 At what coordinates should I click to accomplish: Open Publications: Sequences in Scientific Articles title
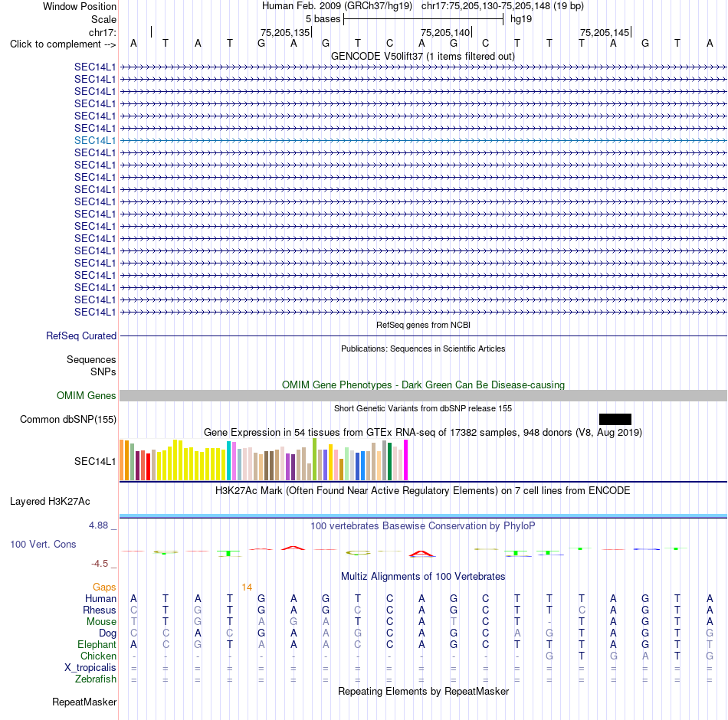pos(423,349)
